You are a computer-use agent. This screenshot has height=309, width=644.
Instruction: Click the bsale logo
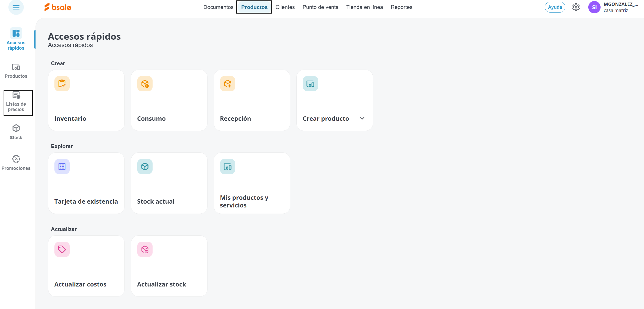58,7
